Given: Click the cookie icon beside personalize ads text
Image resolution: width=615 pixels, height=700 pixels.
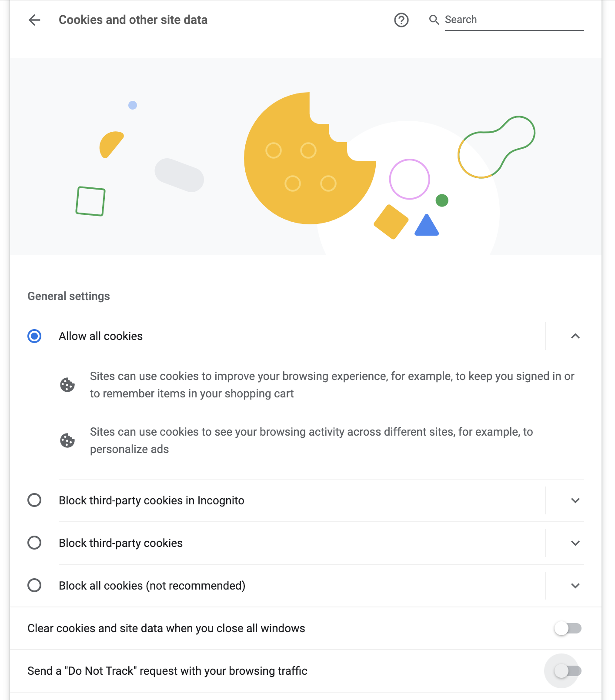Looking at the screenshot, I should (67, 440).
